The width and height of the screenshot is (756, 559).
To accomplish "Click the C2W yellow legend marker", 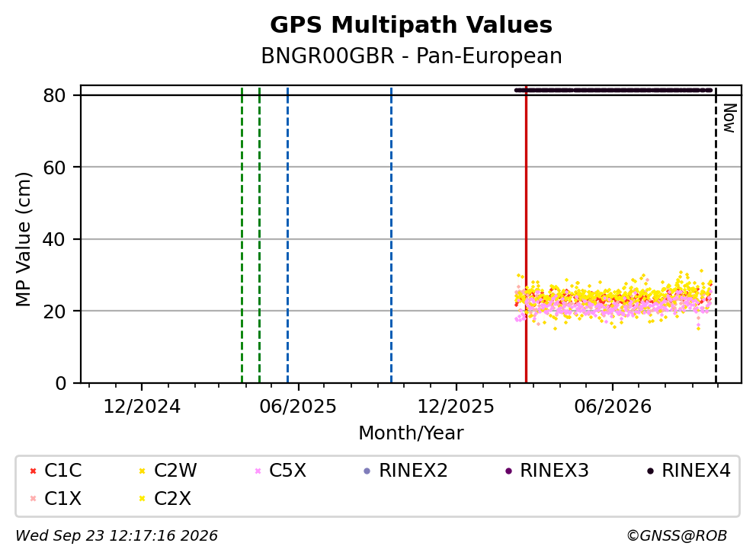I will 143,471.
